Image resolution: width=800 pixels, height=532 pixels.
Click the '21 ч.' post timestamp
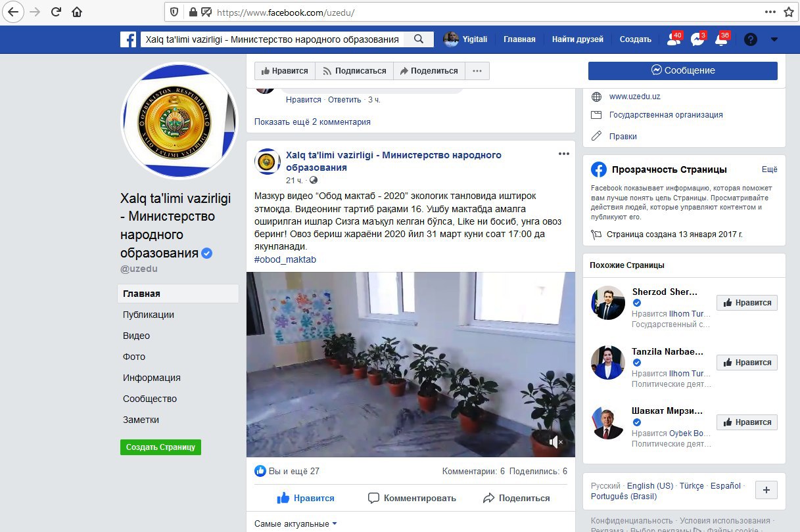tap(294, 180)
